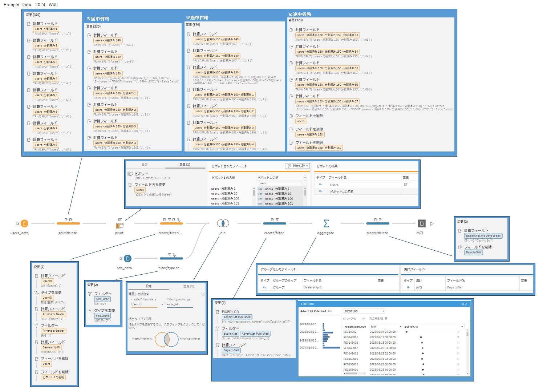Viewport: 539px width, 392px height.
Task: Select the ads_data input step
Action: (127, 258)
